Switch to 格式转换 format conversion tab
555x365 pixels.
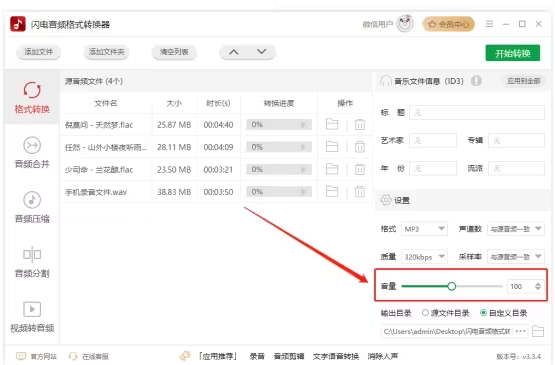coord(32,97)
